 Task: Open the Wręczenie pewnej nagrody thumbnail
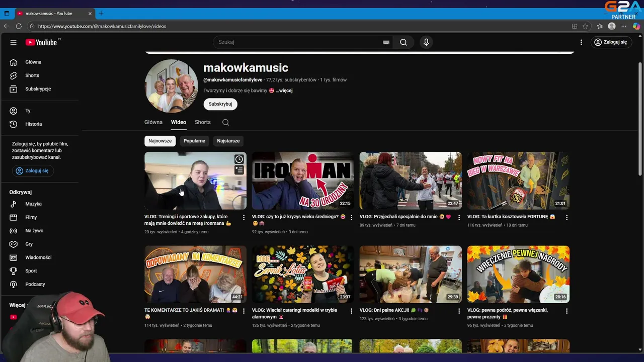[518, 274]
